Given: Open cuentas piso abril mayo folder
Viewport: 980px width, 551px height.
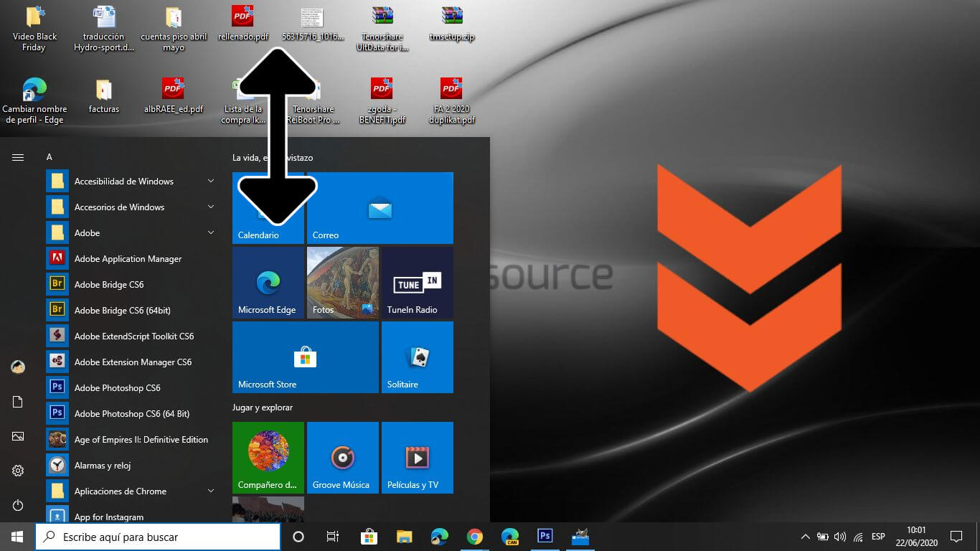Looking at the screenshot, I should tap(174, 29).
